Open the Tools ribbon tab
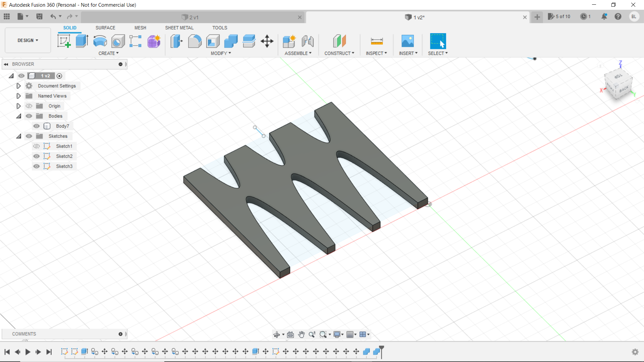 click(220, 28)
